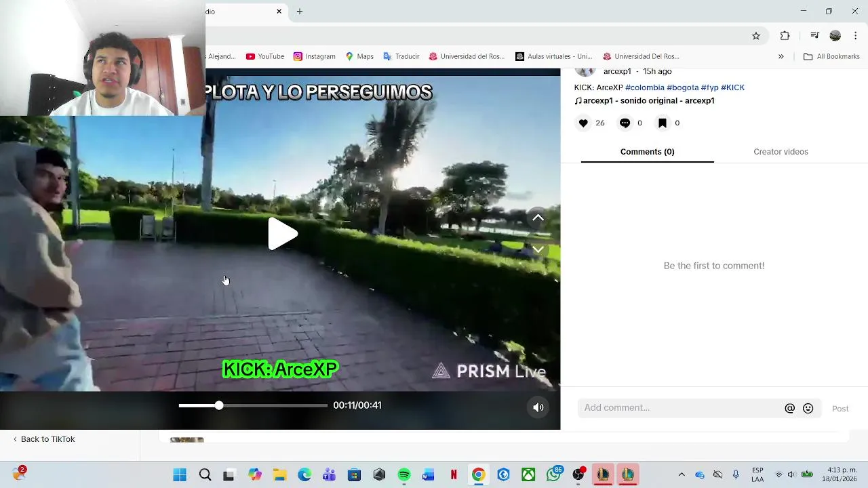Open emoji picker in comment box

808,408
